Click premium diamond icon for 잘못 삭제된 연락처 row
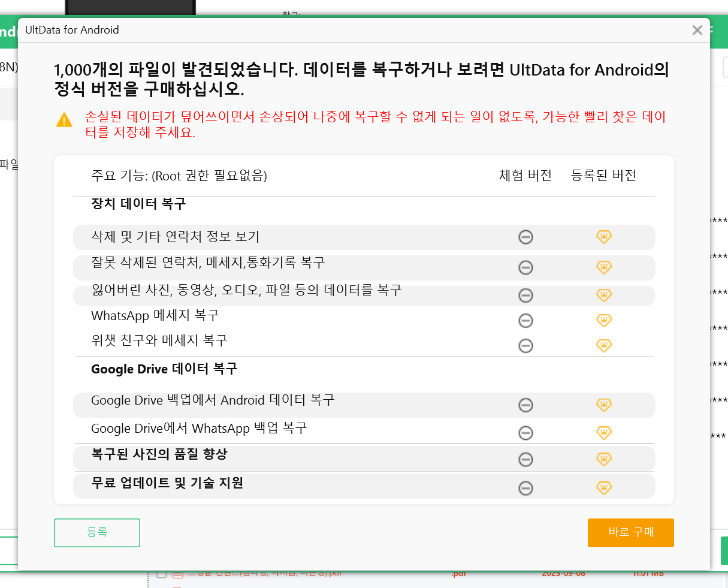 coord(604,267)
